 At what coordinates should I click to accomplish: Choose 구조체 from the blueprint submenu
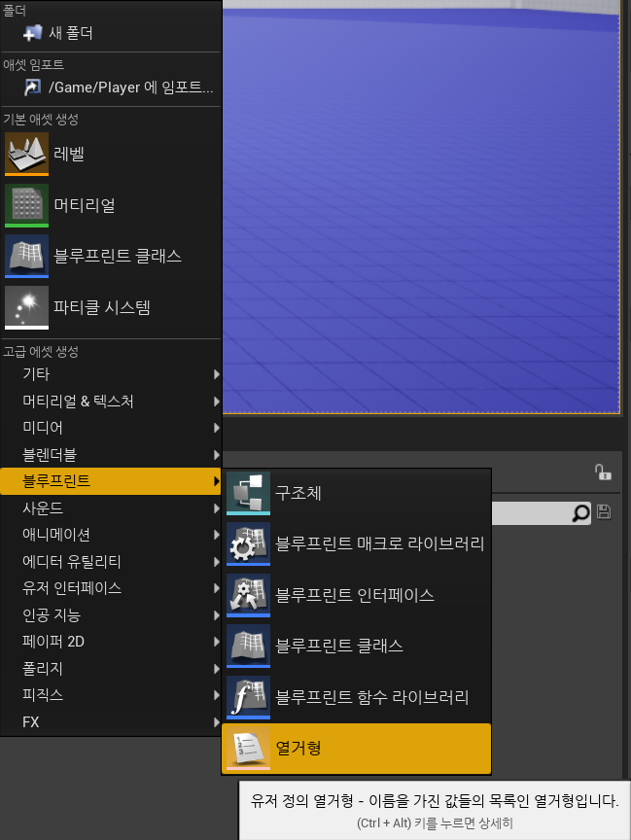(357, 493)
